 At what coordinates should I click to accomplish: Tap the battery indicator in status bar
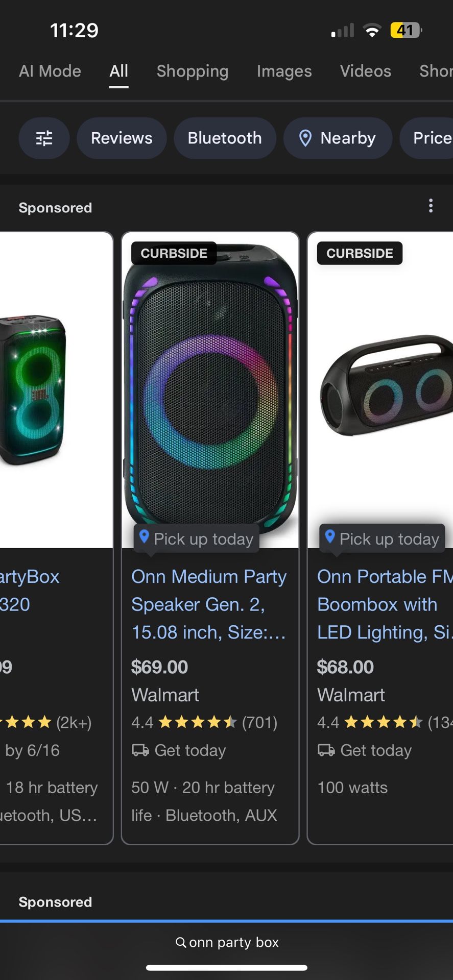[406, 31]
